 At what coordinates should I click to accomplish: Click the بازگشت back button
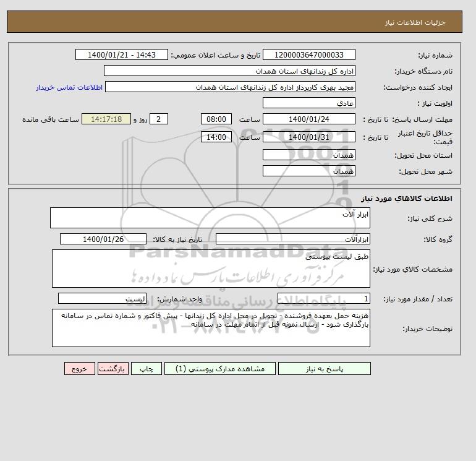[x=113, y=369]
